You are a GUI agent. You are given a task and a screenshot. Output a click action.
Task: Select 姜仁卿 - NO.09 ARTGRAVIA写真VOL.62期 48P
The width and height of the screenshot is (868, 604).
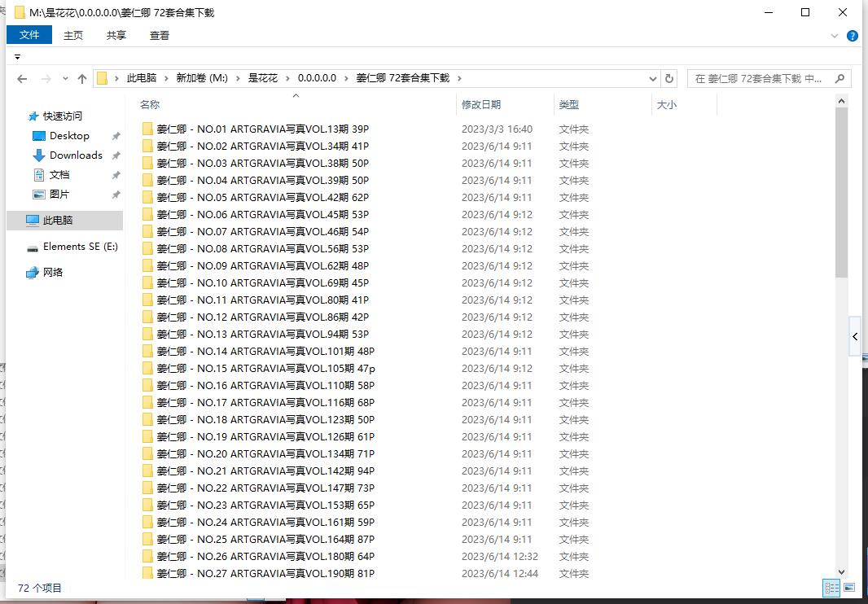(x=263, y=265)
